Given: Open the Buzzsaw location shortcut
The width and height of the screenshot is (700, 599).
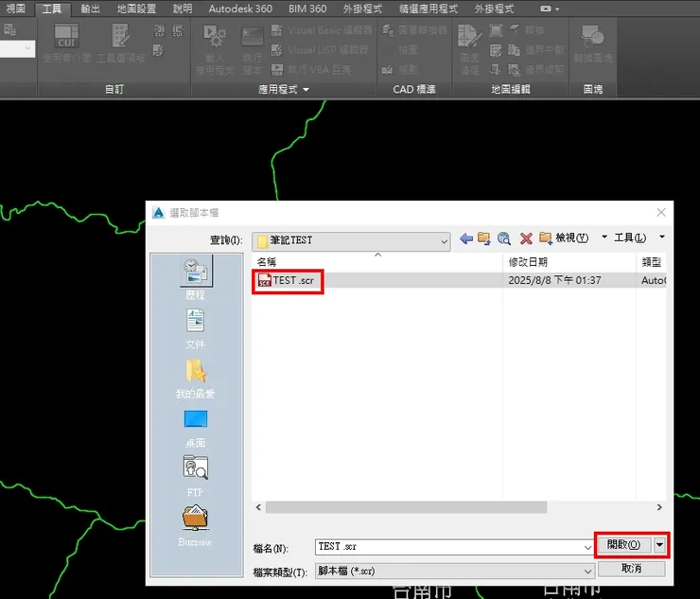Looking at the screenshot, I should click(195, 526).
